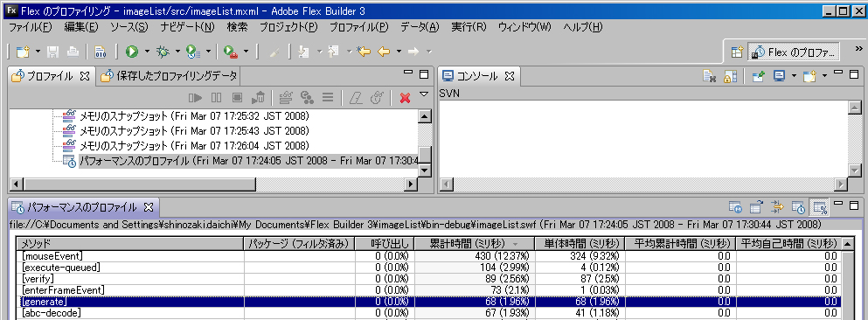This screenshot has width=868, height=320.
Task: Click the Resume profiling icon in Profile view
Action: tap(195, 98)
